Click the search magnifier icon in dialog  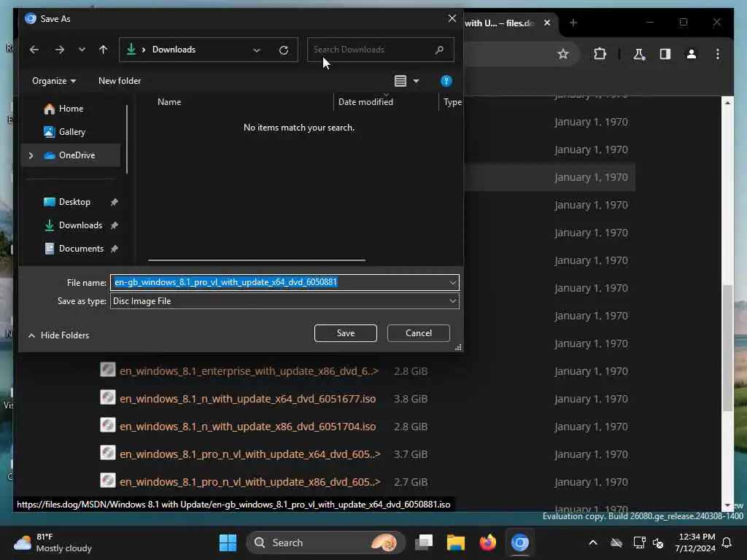(x=439, y=50)
